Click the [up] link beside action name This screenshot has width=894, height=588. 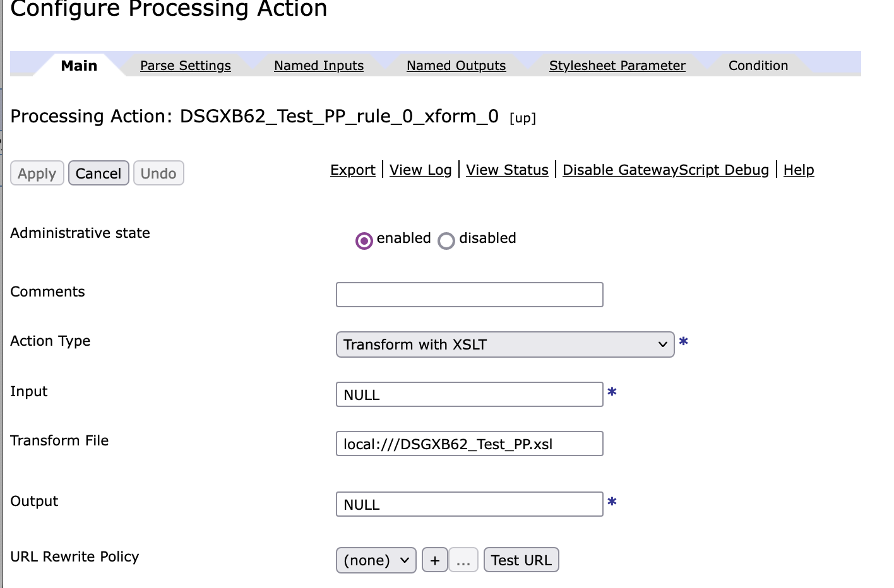tap(523, 118)
